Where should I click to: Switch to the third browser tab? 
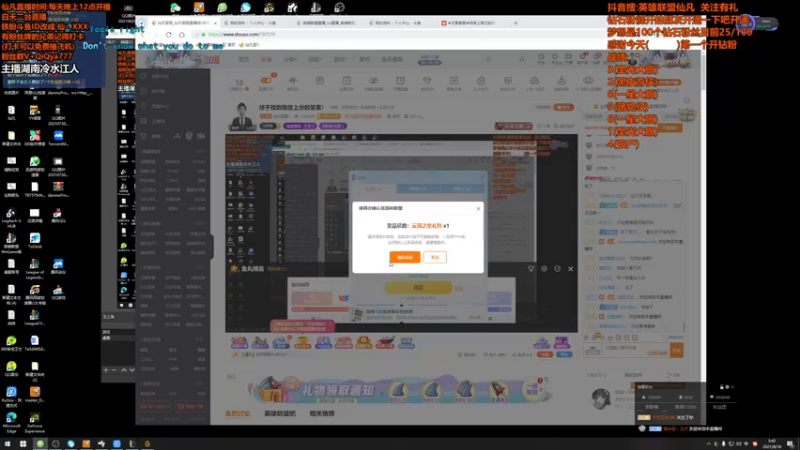327,23
